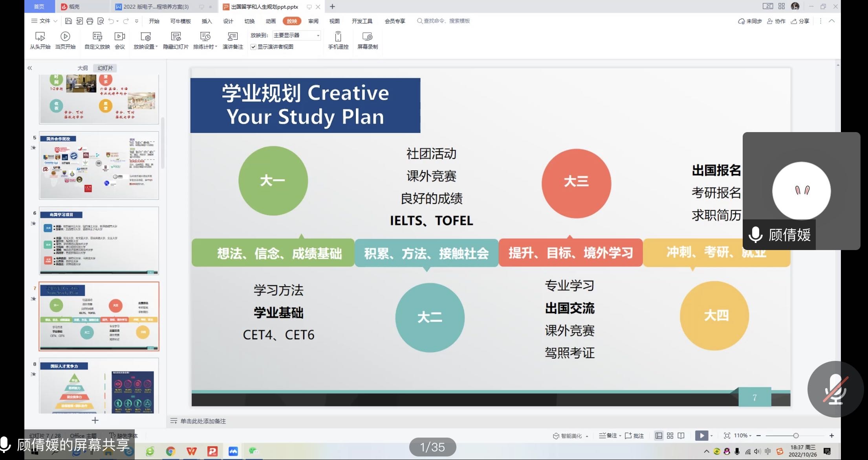This screenshot has height=460, width=868.
Task: Open 屏幕录制 screen recording tool
Action: coord(367,37)
